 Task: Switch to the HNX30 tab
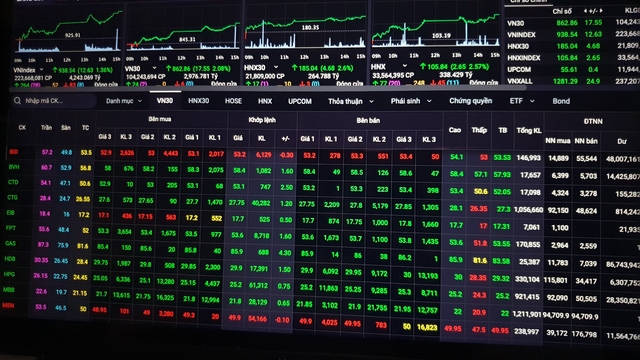(198, 101)
